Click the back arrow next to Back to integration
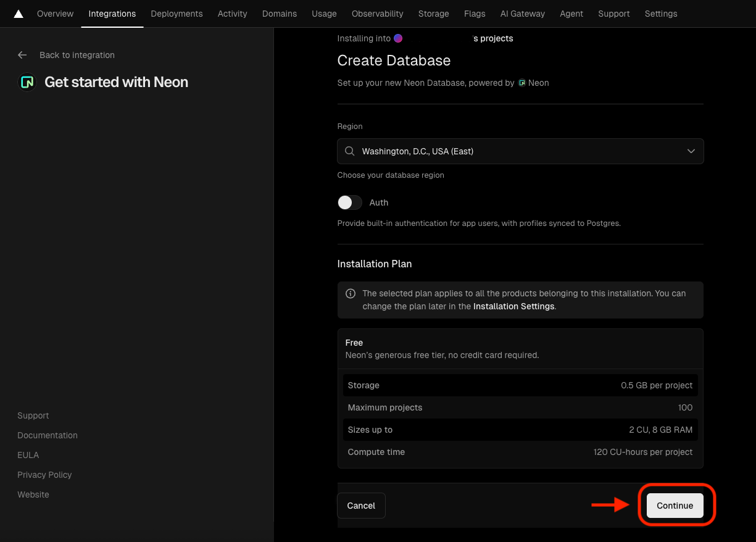756x542 pixels. pyautogui.click(x=22, y=55)
